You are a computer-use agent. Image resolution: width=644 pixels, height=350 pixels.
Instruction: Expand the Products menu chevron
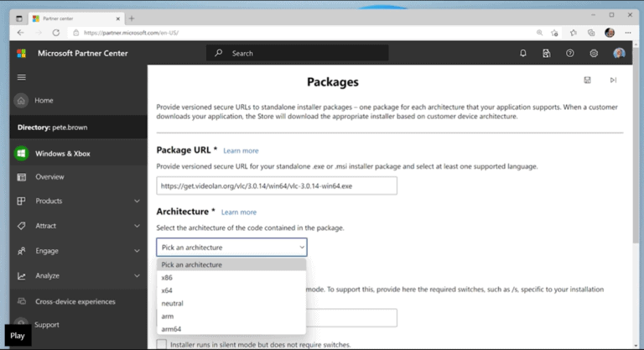click(x=137, y=201)
